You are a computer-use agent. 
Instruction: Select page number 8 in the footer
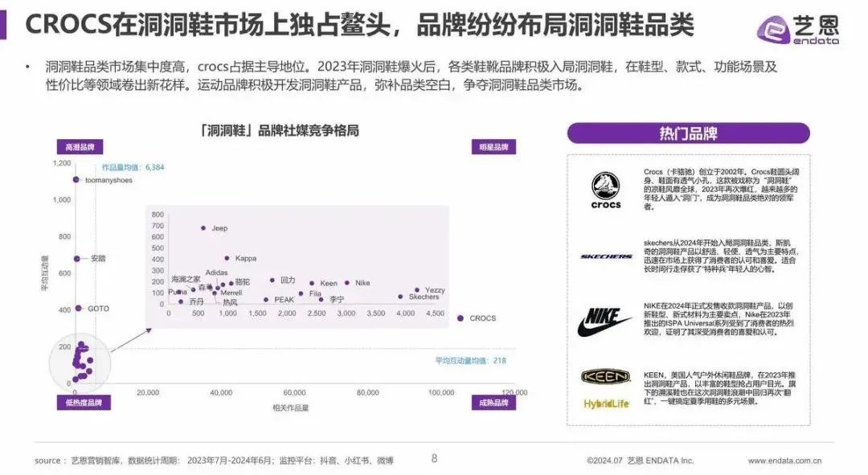tap(435, 458)
